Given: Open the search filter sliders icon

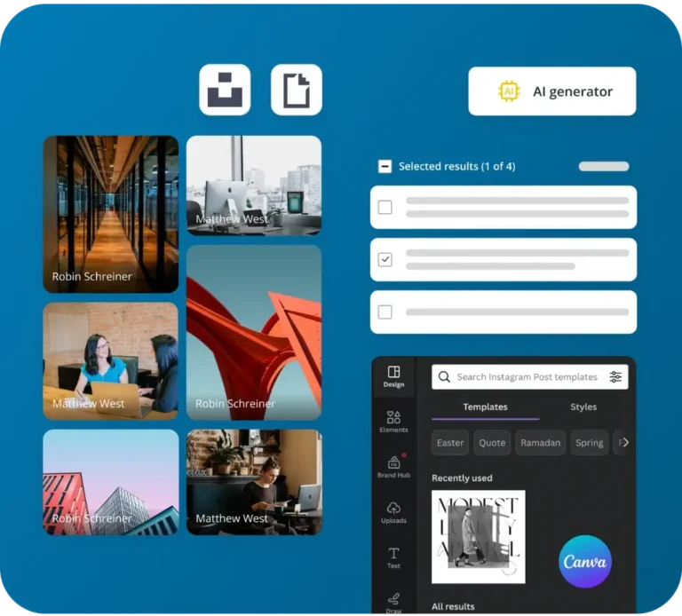Looking at the screenshot, I should [x=615, y=377].
